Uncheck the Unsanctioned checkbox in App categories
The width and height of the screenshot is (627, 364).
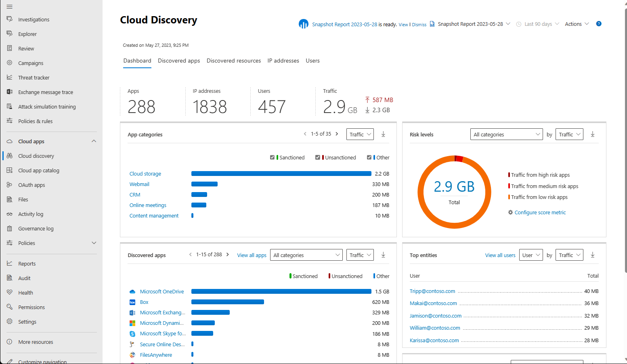[x=318, y=157]
